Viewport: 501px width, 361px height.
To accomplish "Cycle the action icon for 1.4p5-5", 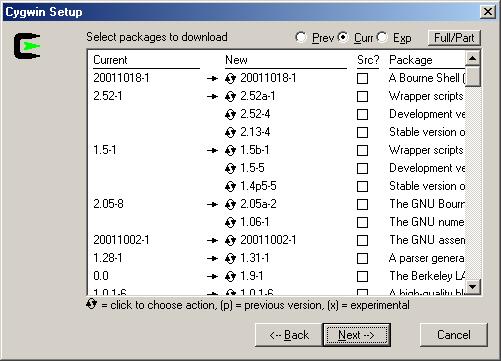I will pyautogui.click(x=230, y=187).
